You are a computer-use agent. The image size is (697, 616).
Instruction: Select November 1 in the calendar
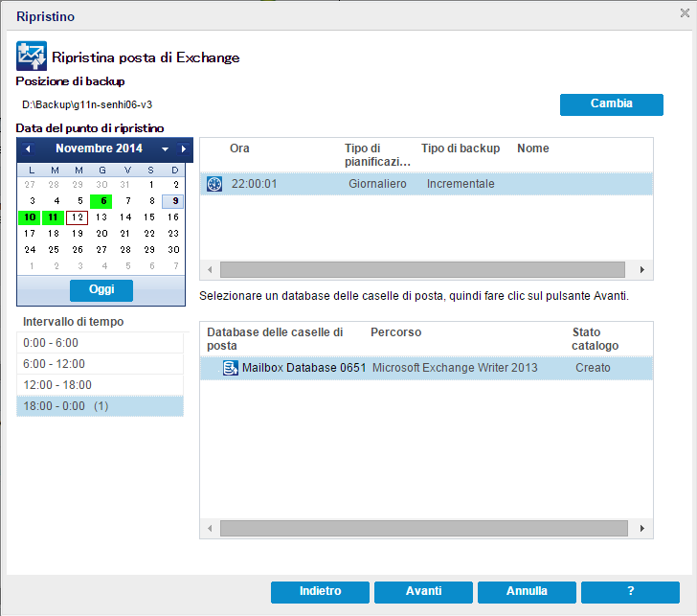pos(151,185)
